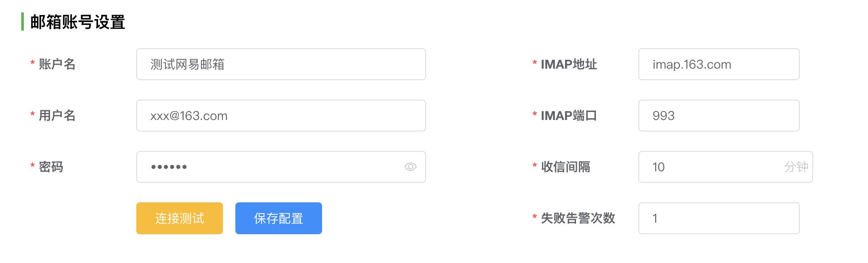Screen dimensions: 868x263
Task: Focus the IMAP端口 field showing 993
Action: [719, 116]
